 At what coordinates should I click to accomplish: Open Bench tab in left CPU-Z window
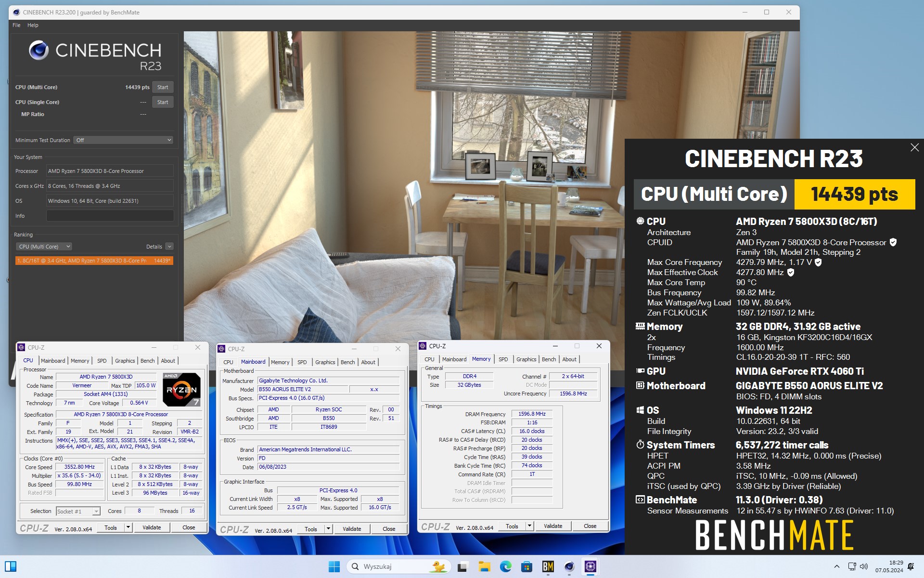point(148,361)
